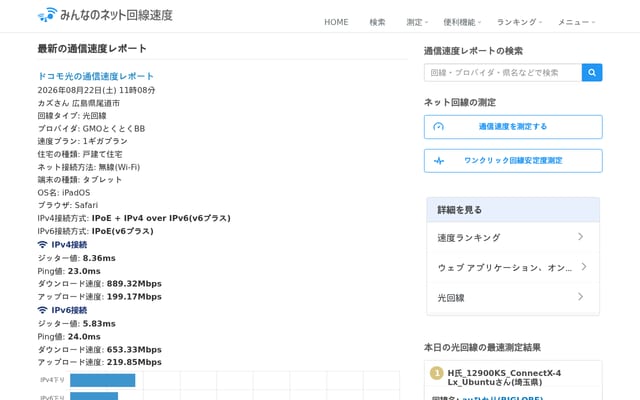Select the Ping値 24.0ms line

(x=69, y=337)
